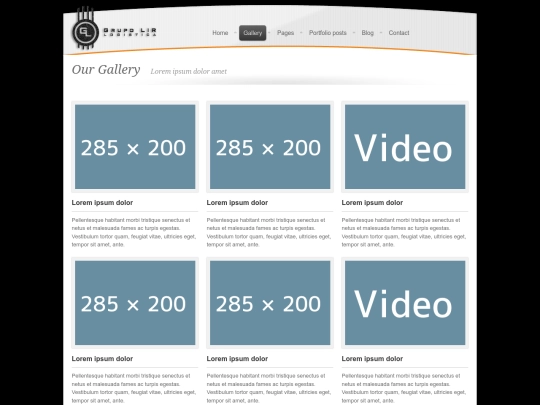Click the Our Gallery page heading
The width and height of the screenshot is (540, 405).
pos(106,70)
